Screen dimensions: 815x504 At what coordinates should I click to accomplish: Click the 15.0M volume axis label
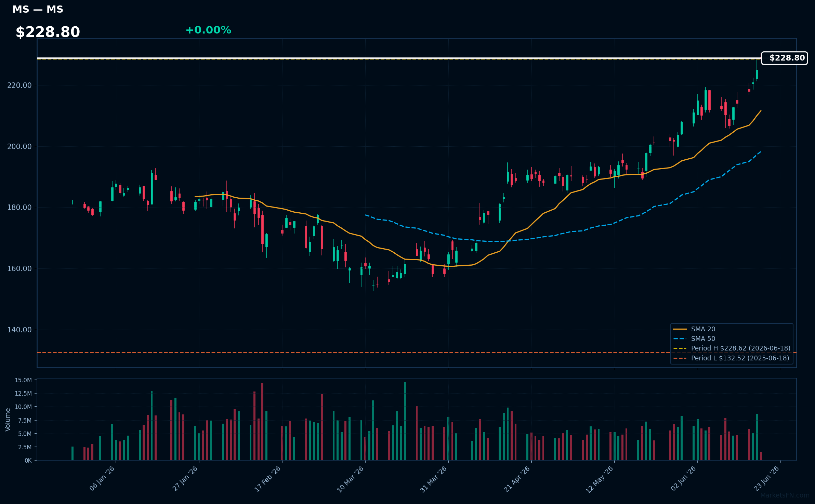click(23, 380)
